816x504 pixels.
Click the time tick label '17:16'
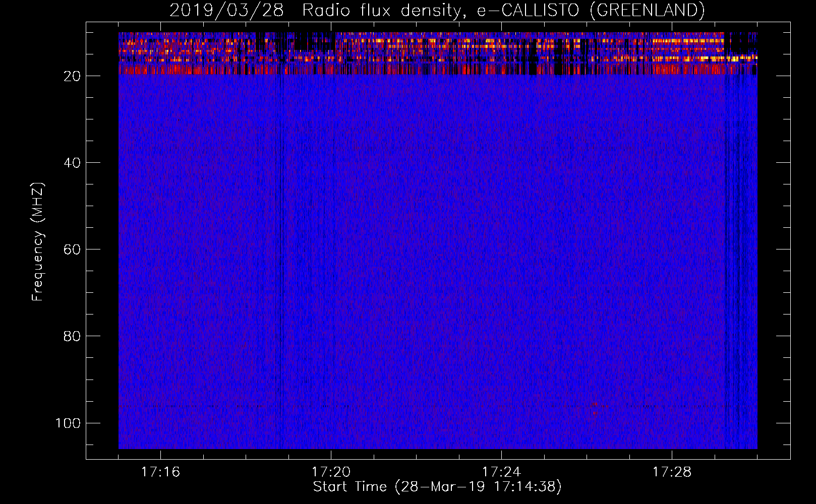[160, 472]
